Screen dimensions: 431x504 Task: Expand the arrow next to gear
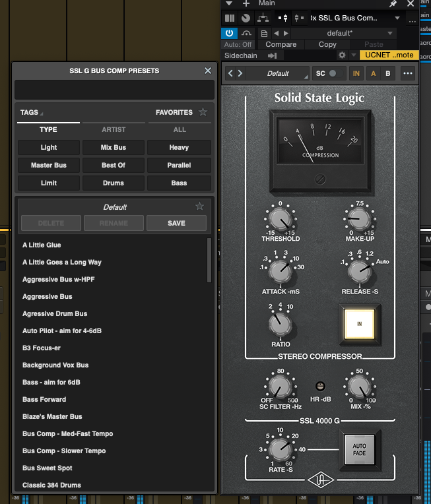[x=354, y=55]
